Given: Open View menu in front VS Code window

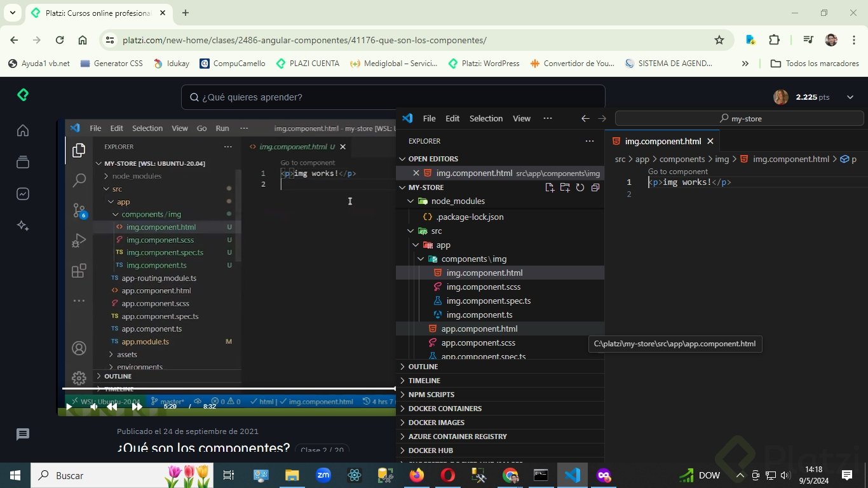Looking at the screenshot, I should pos(522,118).
